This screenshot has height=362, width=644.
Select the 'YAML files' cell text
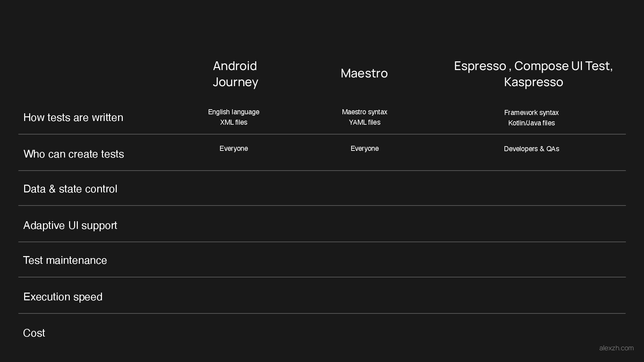coord(365,122)
